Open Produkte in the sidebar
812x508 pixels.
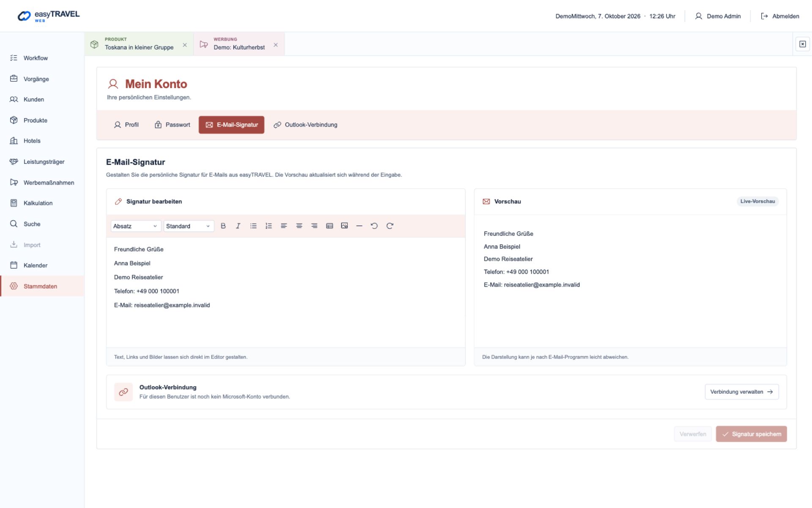42,120
